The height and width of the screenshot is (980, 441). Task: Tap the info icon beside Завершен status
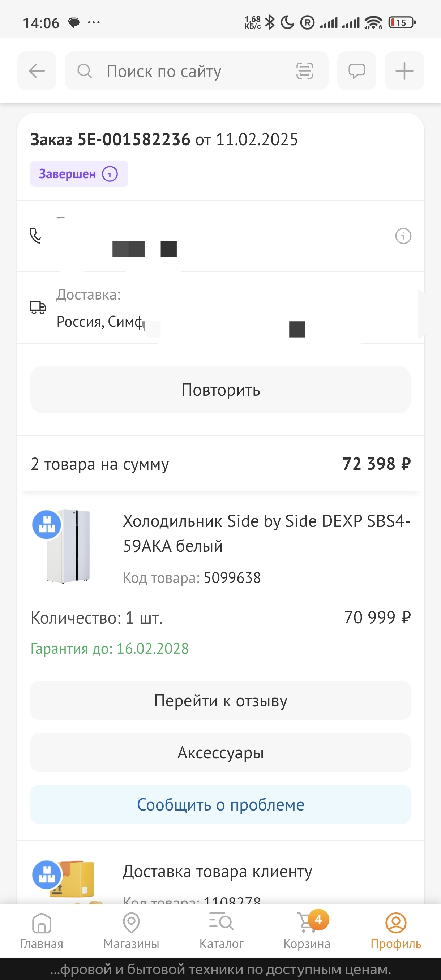110,174
